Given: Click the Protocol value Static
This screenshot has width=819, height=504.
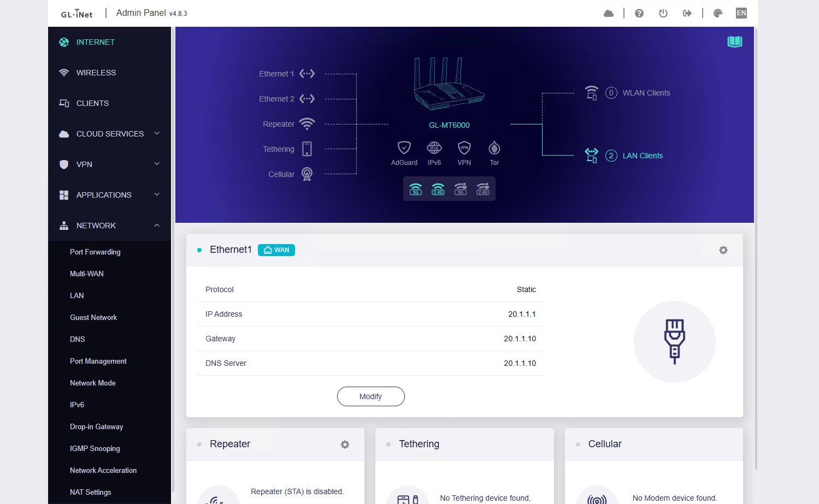Looking at the screenshot, I should point(526,289).
